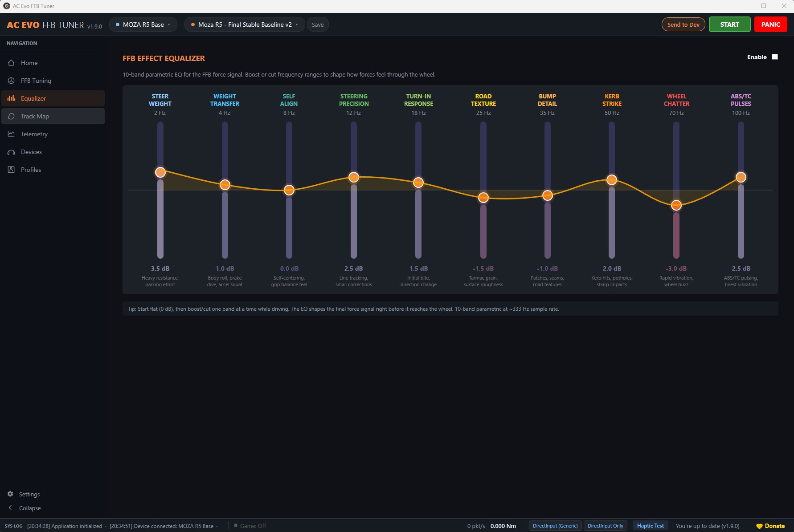794x532 pixels.
Task: Open Settings in the sidebar
Action: [29, 494]
